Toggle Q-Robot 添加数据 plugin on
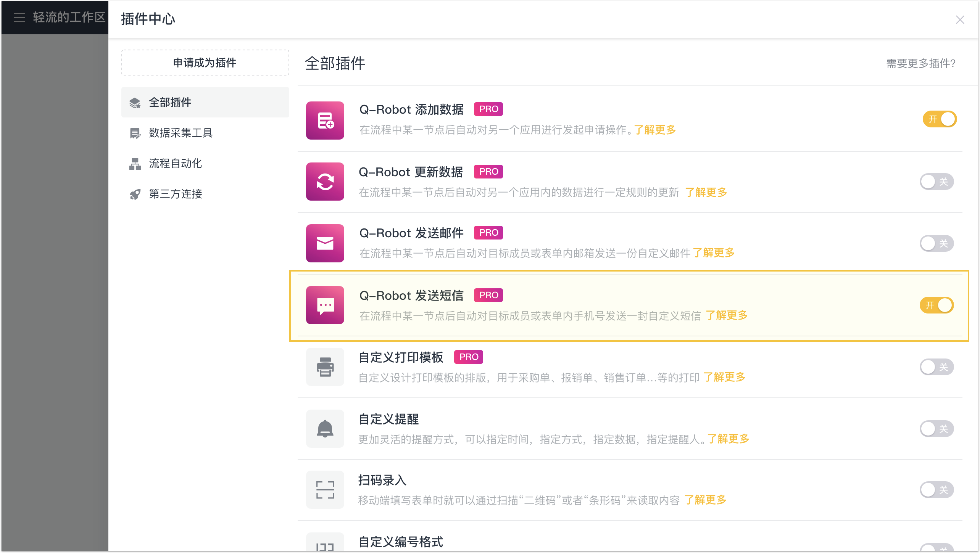The width and height of the screenshot is (980, 553). [x=939, y=119]
